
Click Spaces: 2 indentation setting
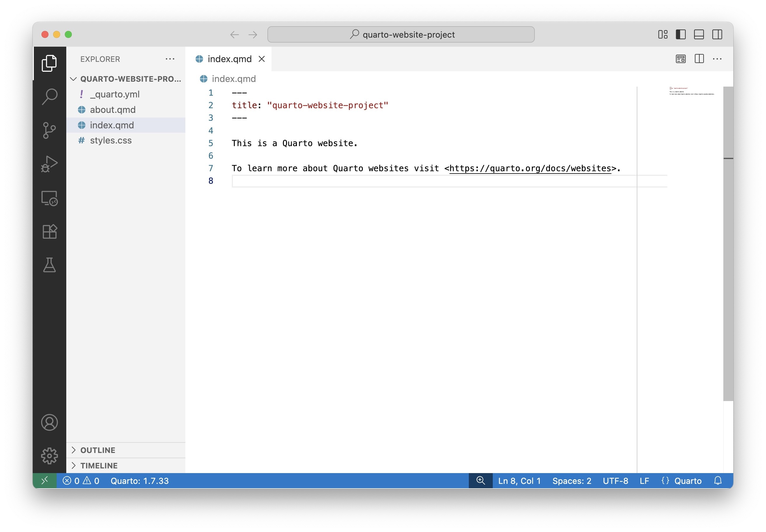tap(572, 481)
